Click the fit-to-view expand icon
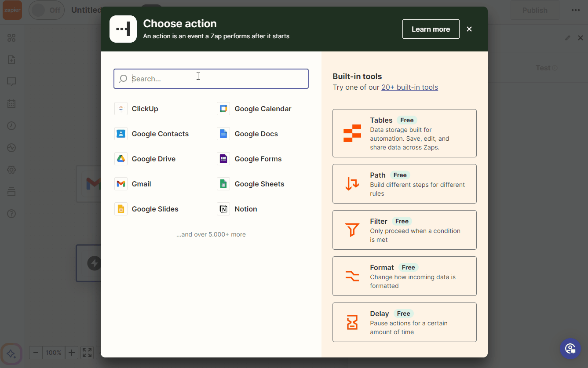The height and width of the screenshot is (368, 588). (x=87, y=353)
